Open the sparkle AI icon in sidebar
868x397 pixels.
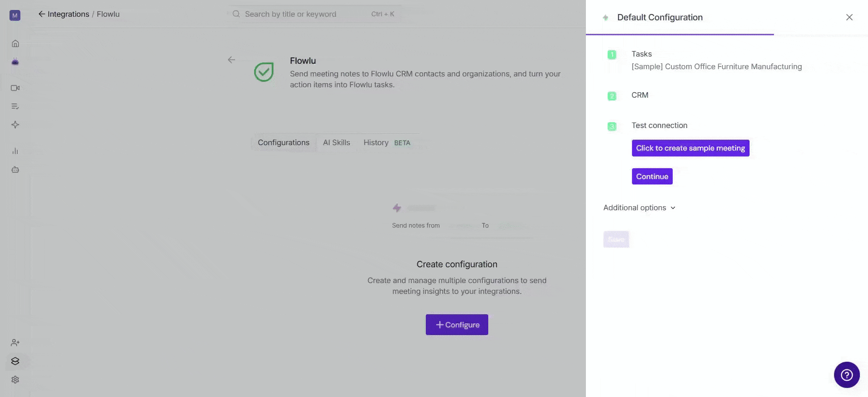tap(15, 125)
